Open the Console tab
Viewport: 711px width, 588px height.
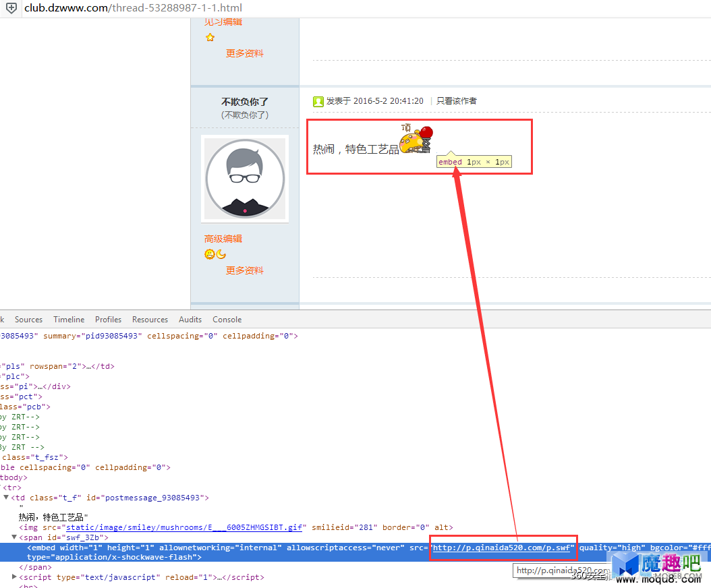coord(227,319)
